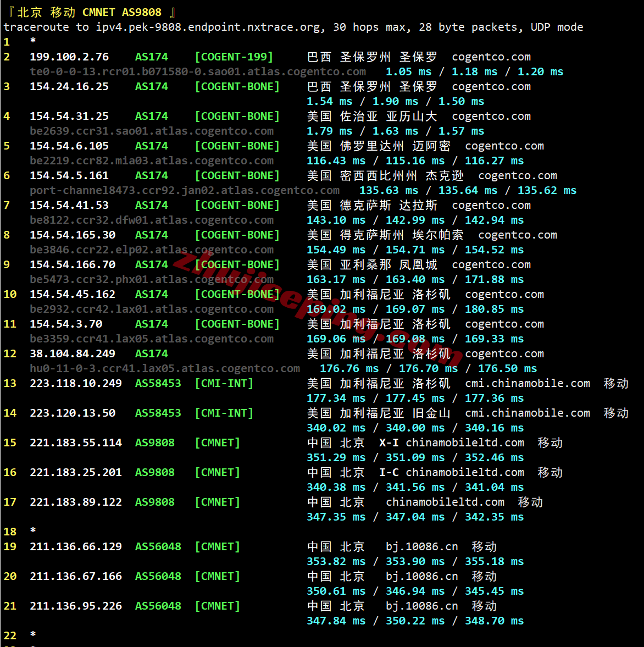Click cmi.chinamobile.com on hop 14
This screenshot has height=647, width=644.
pos(528,413)
